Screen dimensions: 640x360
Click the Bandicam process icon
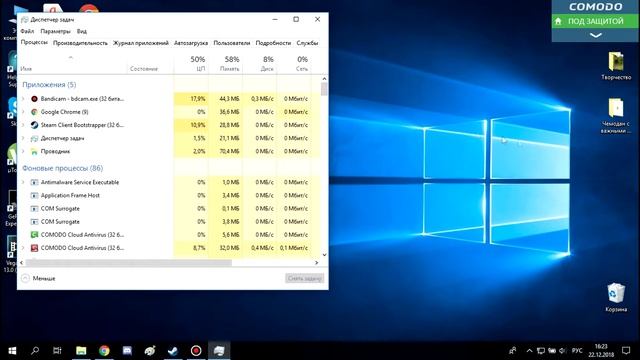coord(34,99)
